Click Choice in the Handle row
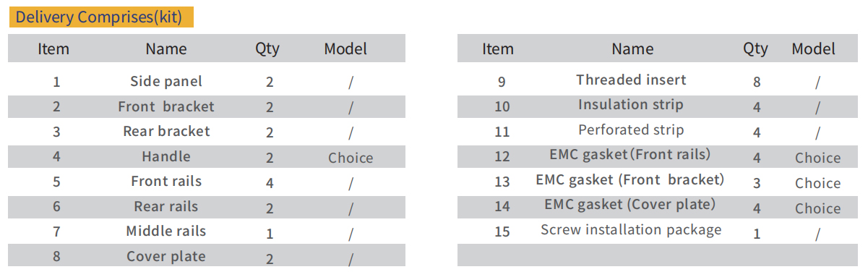Screen dimensions: 868x272 pyautogui.click(x=351, y=158)
